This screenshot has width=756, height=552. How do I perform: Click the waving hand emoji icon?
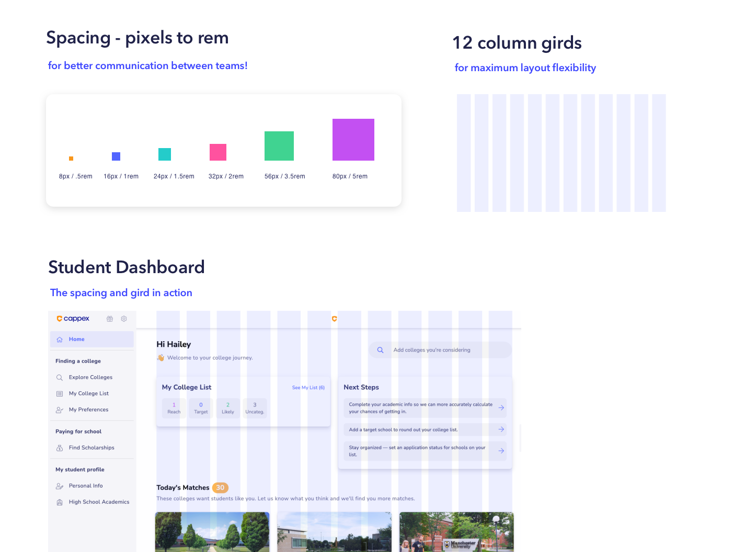(161, 358)
